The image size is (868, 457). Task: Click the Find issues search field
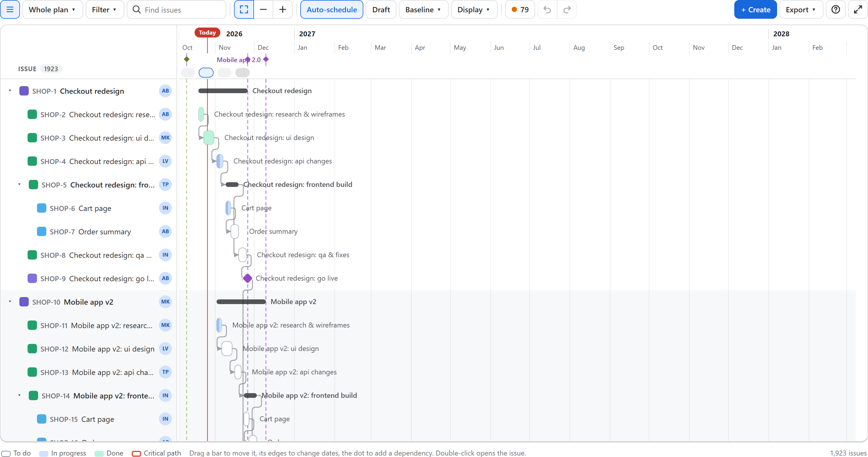coord(176,9)
